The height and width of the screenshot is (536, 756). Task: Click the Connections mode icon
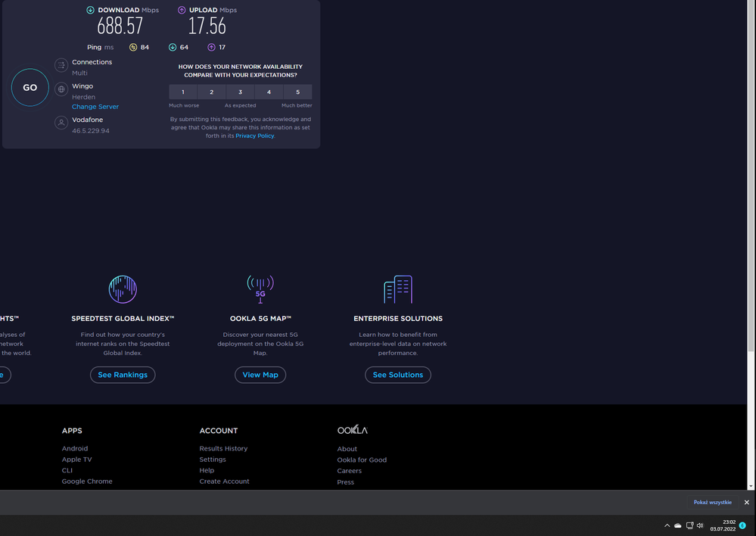[x=61, y=64]
